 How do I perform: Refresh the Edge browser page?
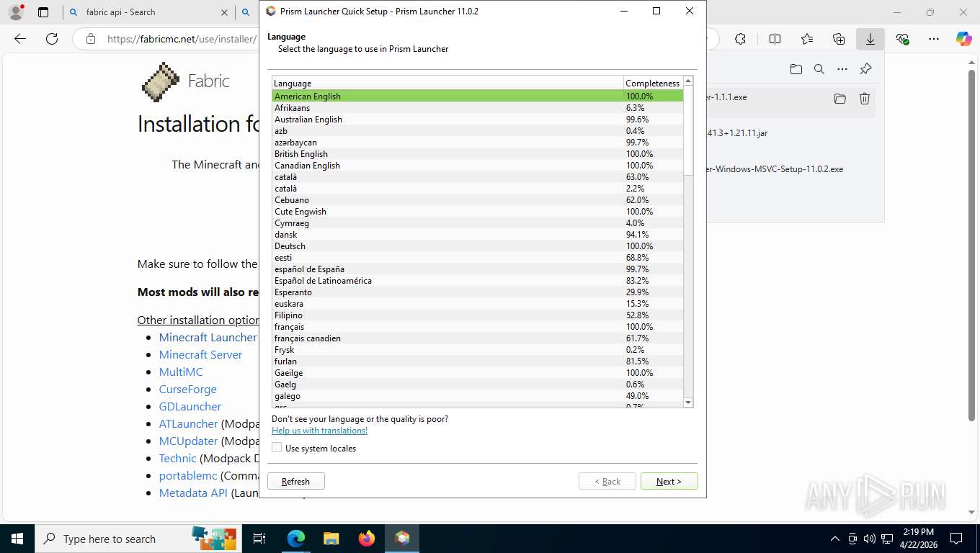52,39
